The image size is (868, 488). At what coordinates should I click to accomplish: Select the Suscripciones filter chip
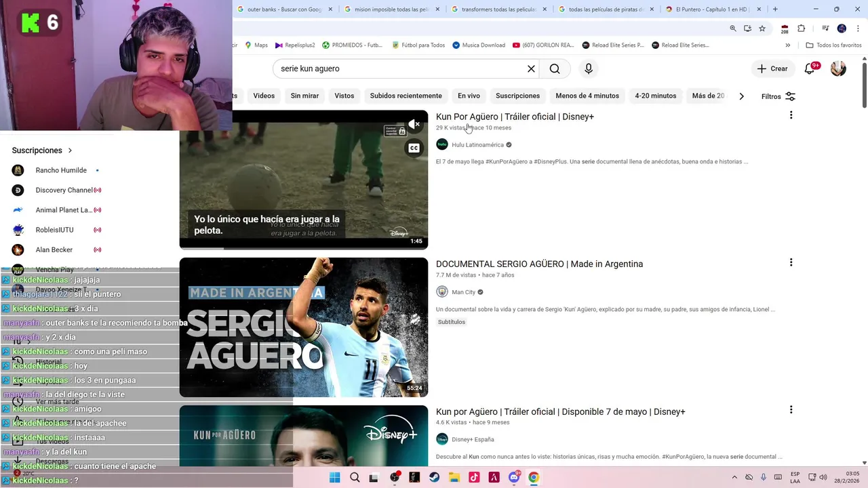(517, 96)
